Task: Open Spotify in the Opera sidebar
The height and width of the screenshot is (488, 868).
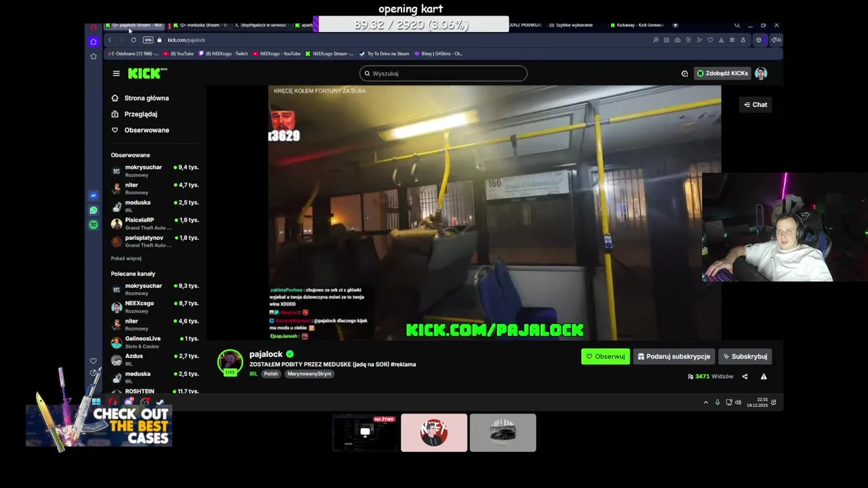Action: pos(94,224)
